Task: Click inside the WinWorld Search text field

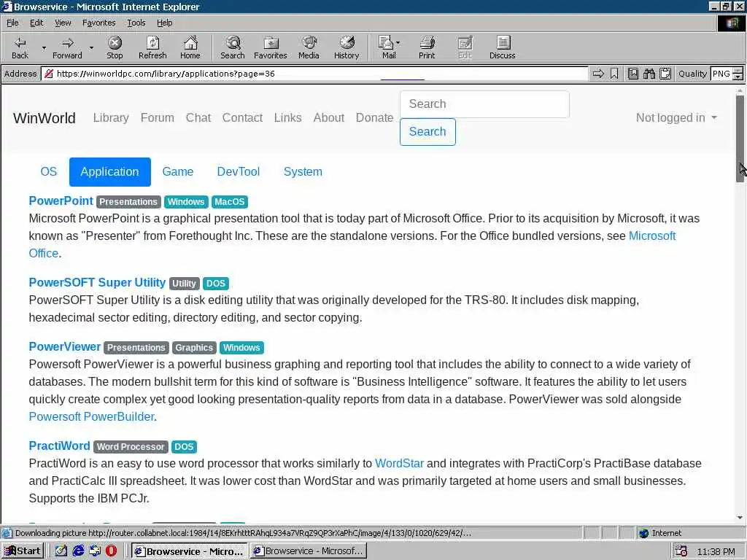Action: click(x=484, y=104)
